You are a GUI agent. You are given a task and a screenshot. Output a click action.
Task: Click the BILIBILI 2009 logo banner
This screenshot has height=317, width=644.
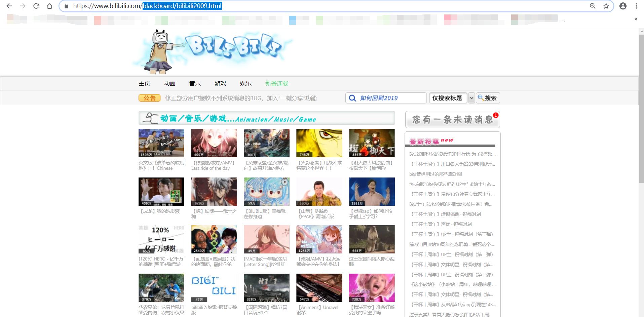(x=213, y=51)
